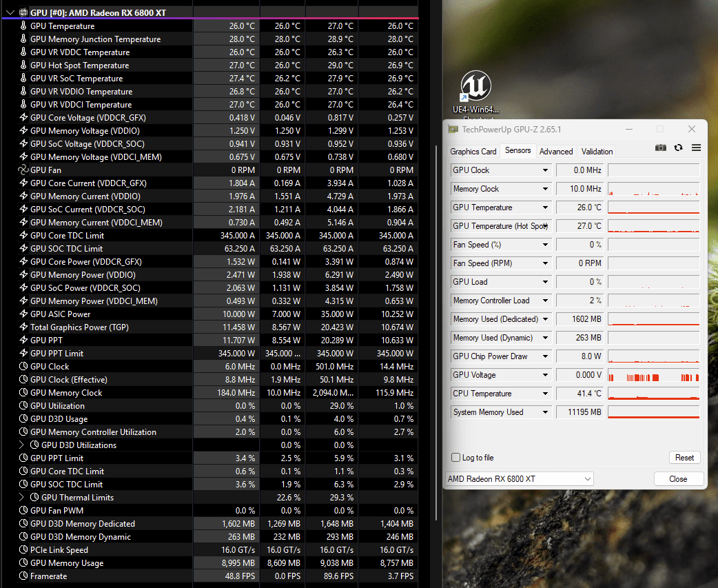
Task: Click gauge icon of GPU D3D Memory Dedicated
Action: 23,523
